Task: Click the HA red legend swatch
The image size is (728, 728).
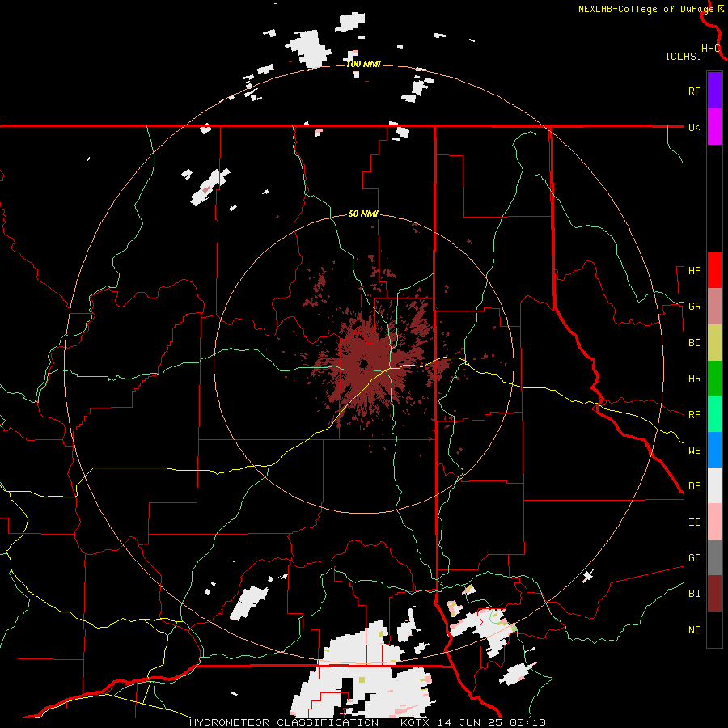Action: 714,270
